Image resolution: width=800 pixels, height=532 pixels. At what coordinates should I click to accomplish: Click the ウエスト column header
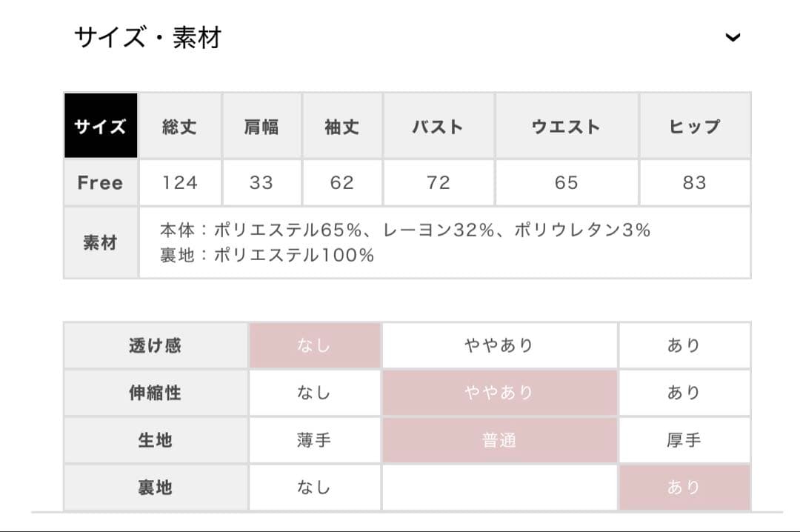click(567, 125)
